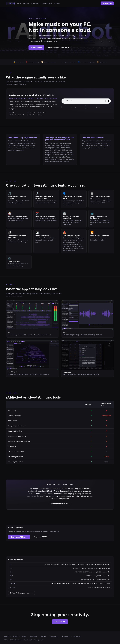Screen dimensions: 120x644
Task: Click the prohibited icon beside Zero telemetry
Action: pyautogui.click(x=27, y=62)
